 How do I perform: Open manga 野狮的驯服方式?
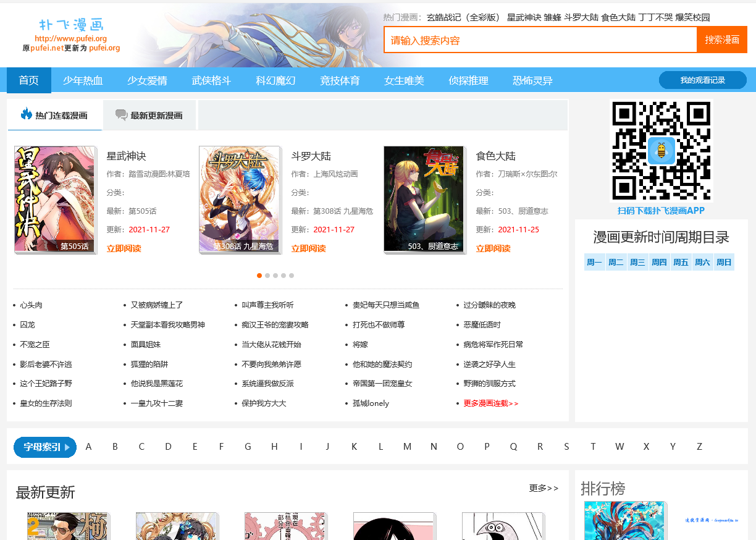click(x=489, y=384)
